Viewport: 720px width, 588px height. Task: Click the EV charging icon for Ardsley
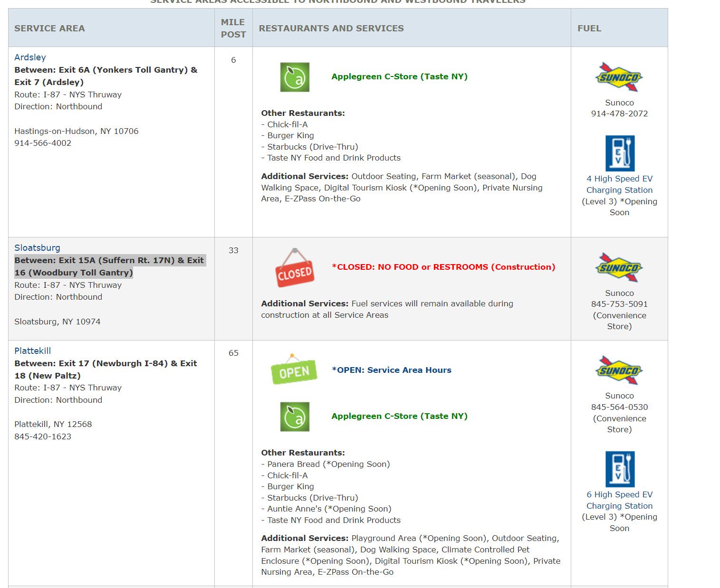[620, 153]
